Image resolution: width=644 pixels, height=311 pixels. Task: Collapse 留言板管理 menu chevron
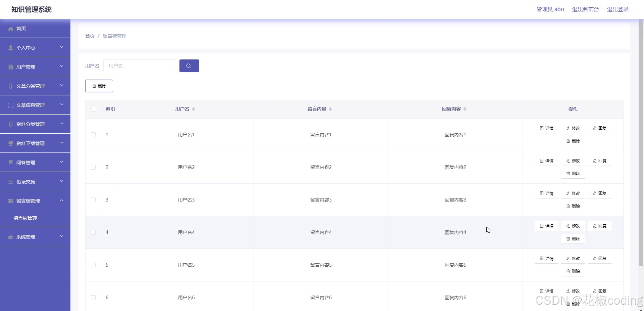click(62, 200)
